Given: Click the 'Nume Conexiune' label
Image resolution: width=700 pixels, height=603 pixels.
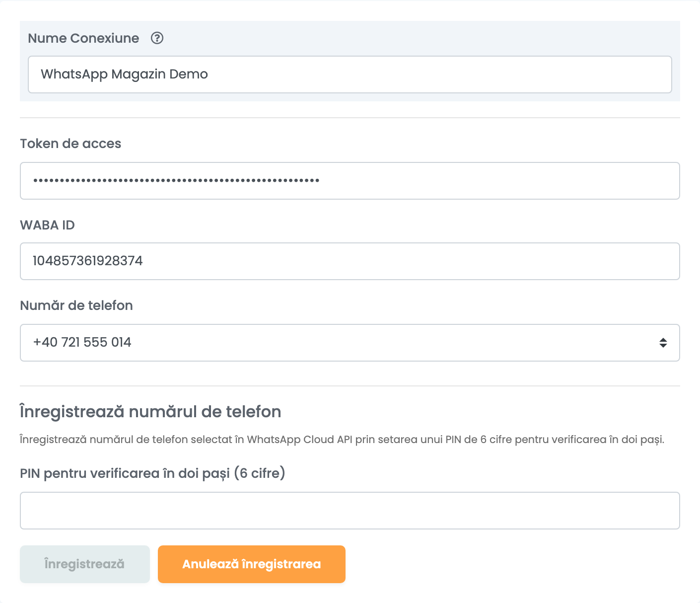Looking at the screenshot, I should [x=83, y=38].
